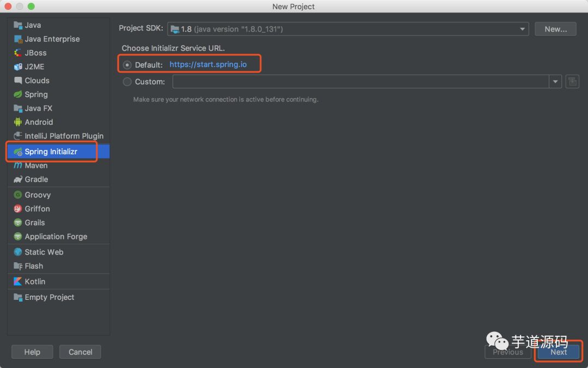Select the Kotlin project type

(34, 281)
